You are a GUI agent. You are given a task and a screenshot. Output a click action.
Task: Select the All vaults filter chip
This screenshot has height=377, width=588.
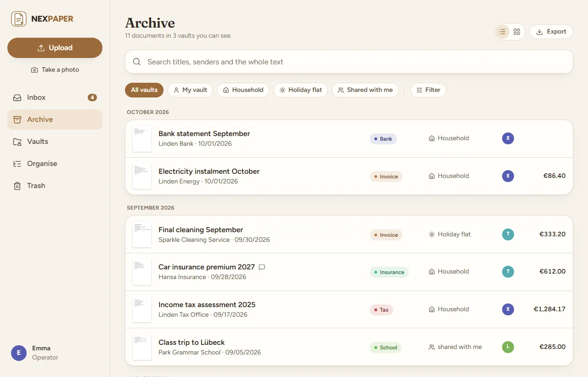pos(144,90)
